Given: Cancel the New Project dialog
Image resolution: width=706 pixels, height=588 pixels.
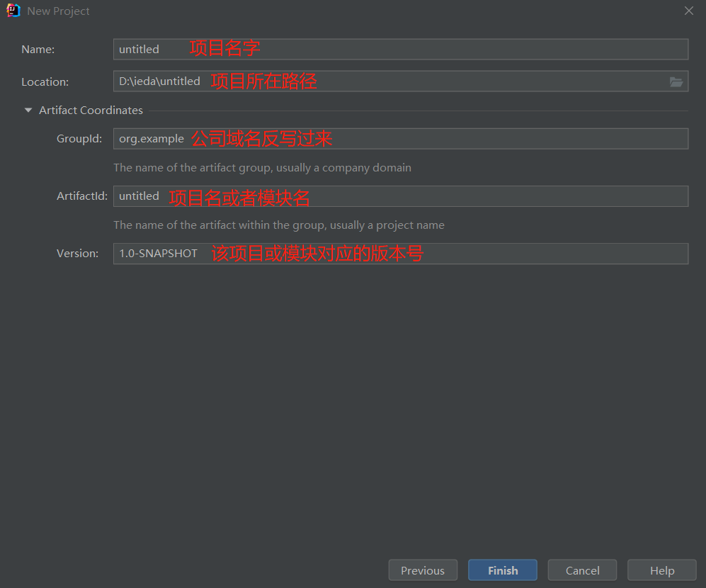Looking at the screenshot, I should click(x=582, y=570).
